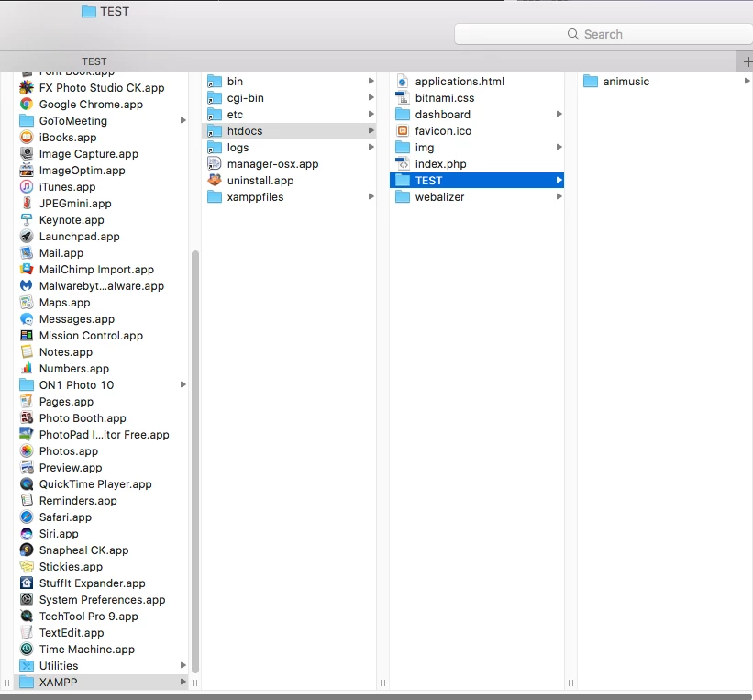This screenshot has height=700, width=753.
Task: Select Stickies.app in the list
Action: [x=101, y=566]
